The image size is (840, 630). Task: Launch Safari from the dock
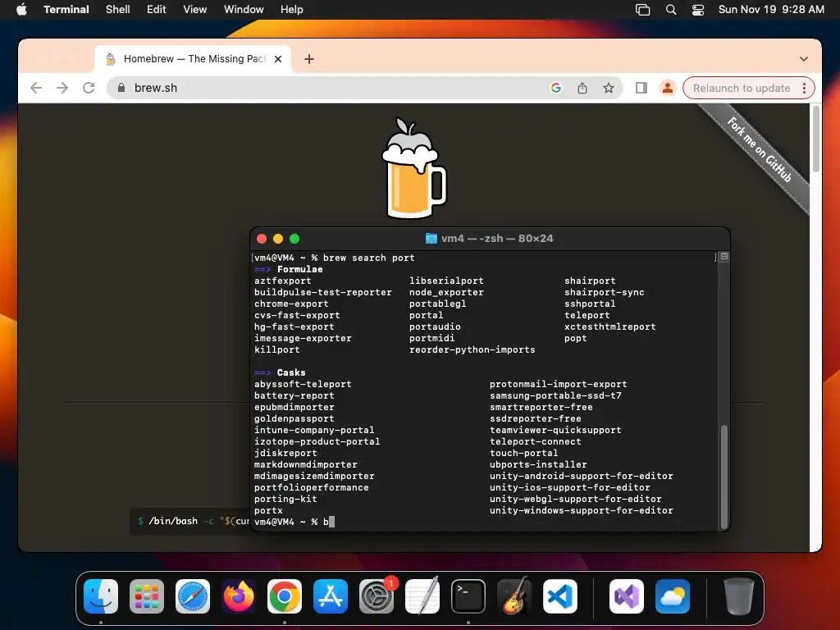(x=193, y=596)
